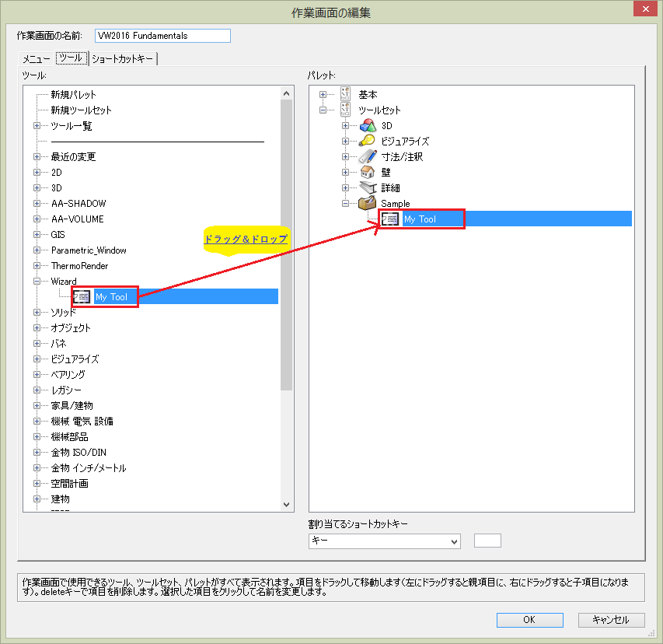Select the ソリッド category

tap(64, 312)
